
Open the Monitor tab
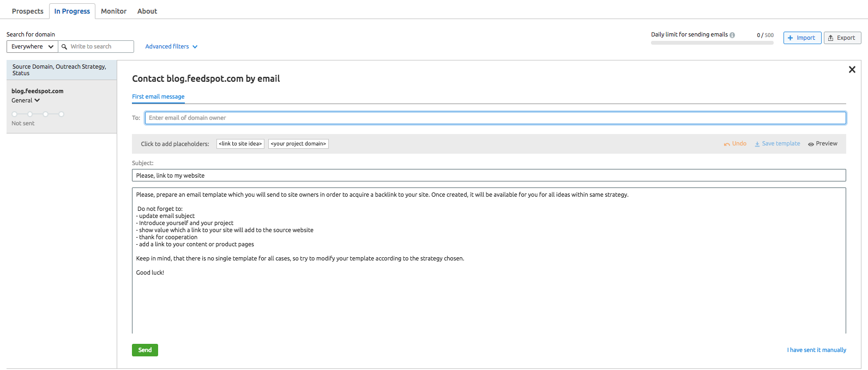pyautogui.click(x=113, y=11)
